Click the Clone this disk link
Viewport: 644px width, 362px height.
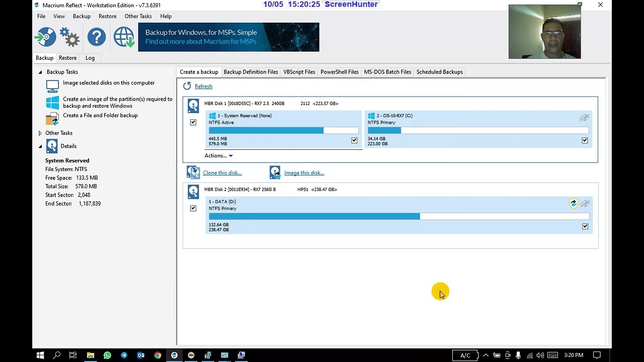pyautogui.click(x=222, y=173)
